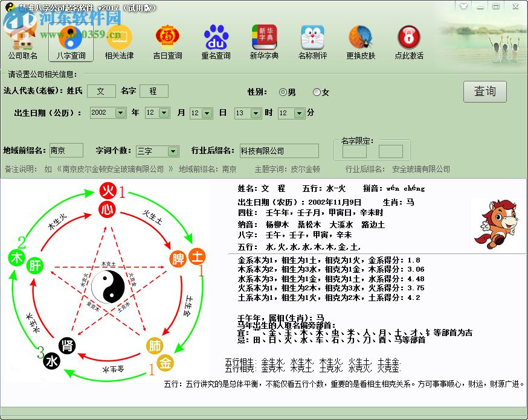528x420 pixels.
Task: Click the 查询 query button
Action: (486, 92)
